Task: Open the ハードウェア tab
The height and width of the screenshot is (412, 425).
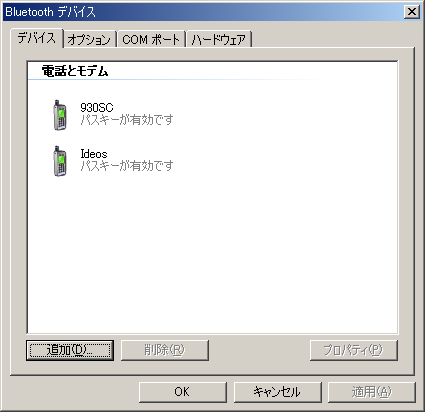Action: click(219, 40)
